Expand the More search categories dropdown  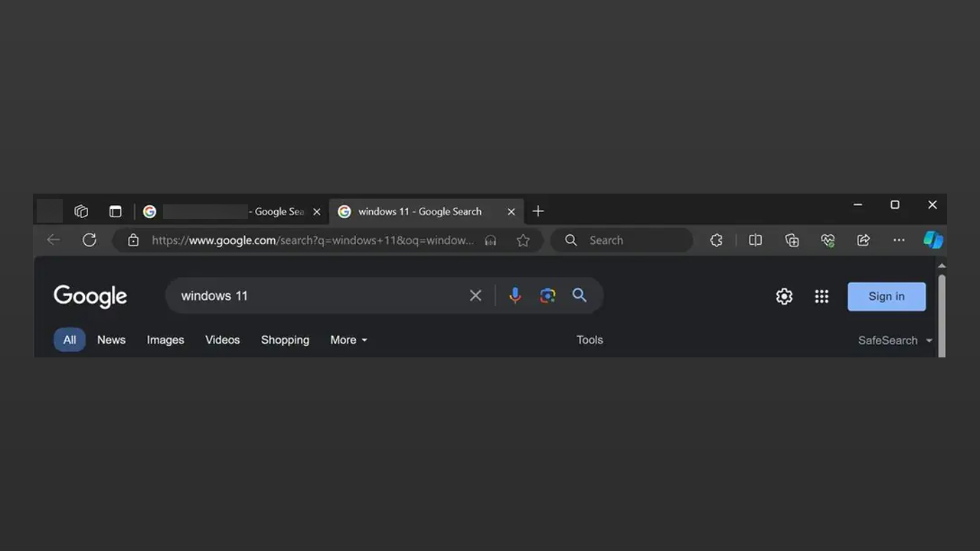coord(348,340)
